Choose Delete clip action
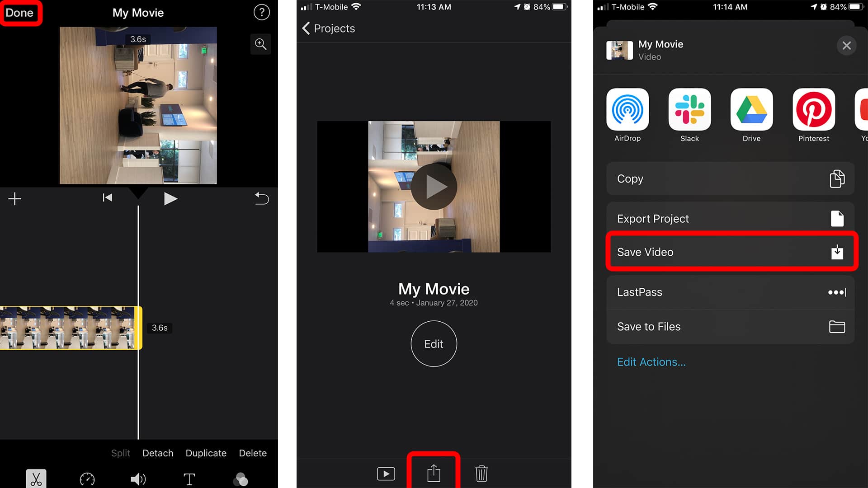The width and height of the screenshot is (868, 488). coord(253,453)
